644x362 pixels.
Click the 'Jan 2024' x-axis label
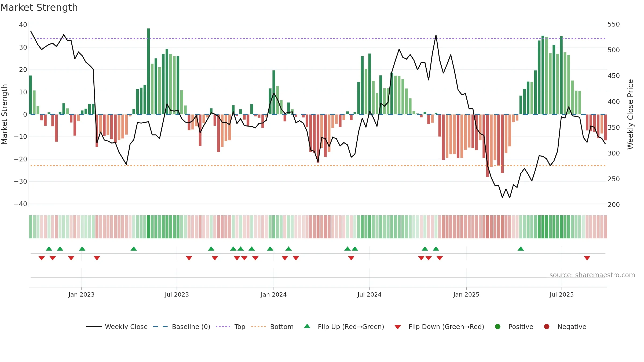coord(274,295)
